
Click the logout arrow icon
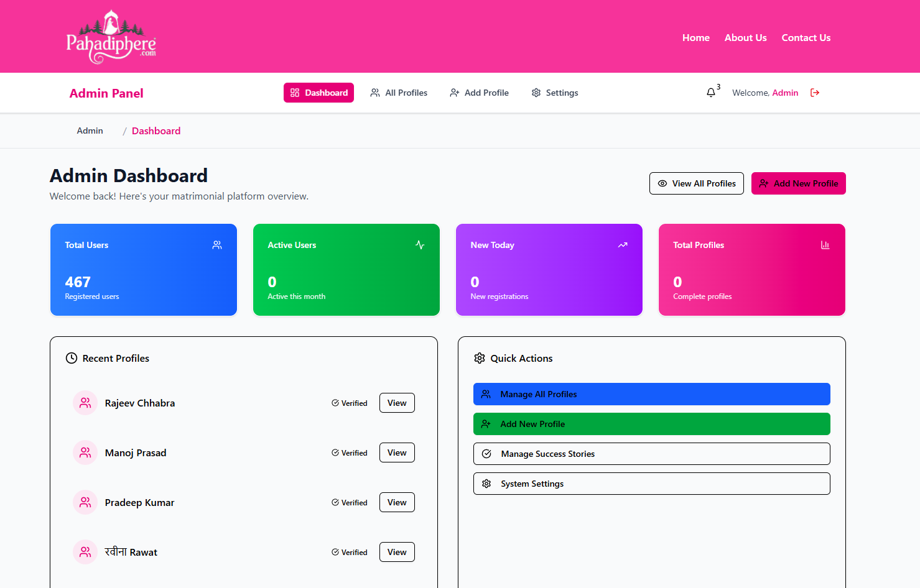pos(815,93)
